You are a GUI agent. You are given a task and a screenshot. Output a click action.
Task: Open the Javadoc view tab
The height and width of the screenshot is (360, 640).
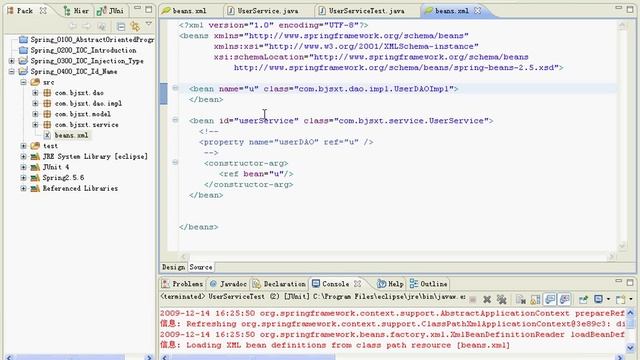click(229, 284)
